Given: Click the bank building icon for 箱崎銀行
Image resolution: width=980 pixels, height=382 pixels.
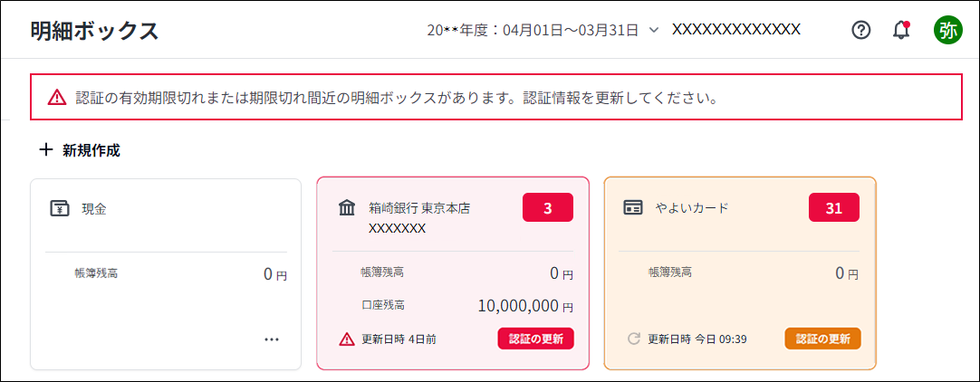Looking at the screenshot, I should click(347, 209).
